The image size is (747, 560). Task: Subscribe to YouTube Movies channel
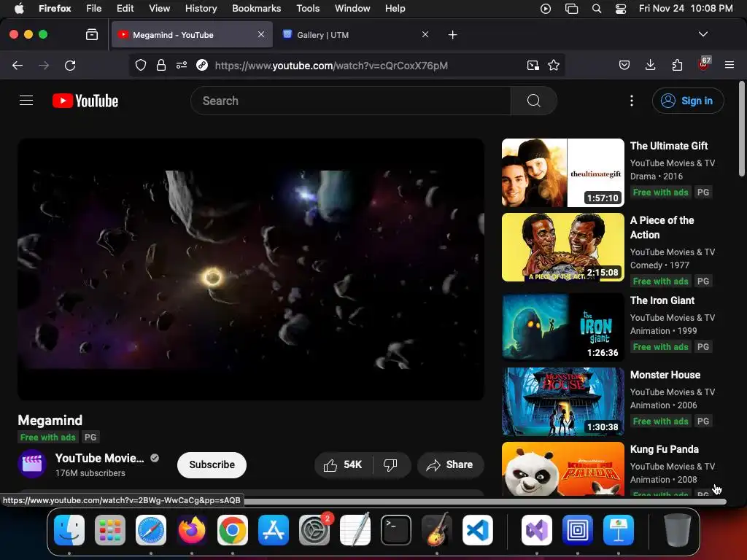coord(212,464)
